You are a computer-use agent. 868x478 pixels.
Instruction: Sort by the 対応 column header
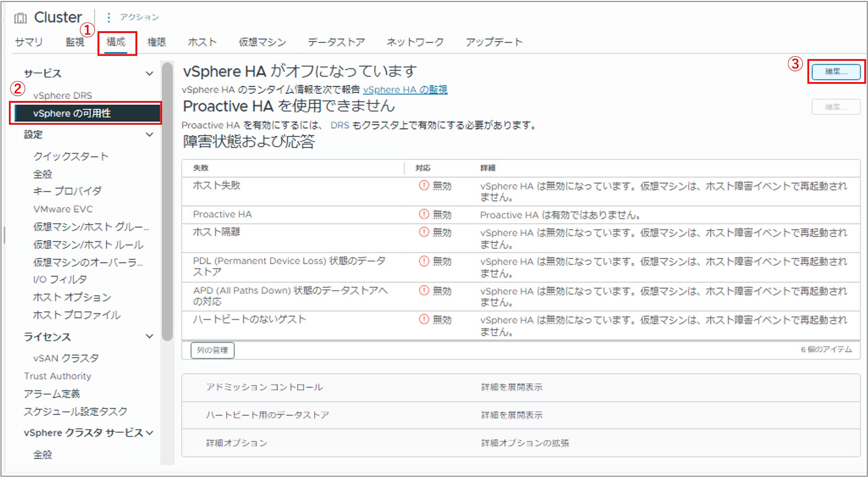pos(423,168)
